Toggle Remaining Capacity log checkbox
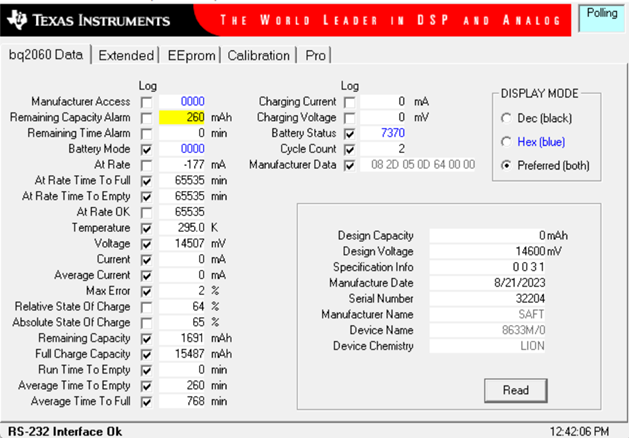 (146, 339)
